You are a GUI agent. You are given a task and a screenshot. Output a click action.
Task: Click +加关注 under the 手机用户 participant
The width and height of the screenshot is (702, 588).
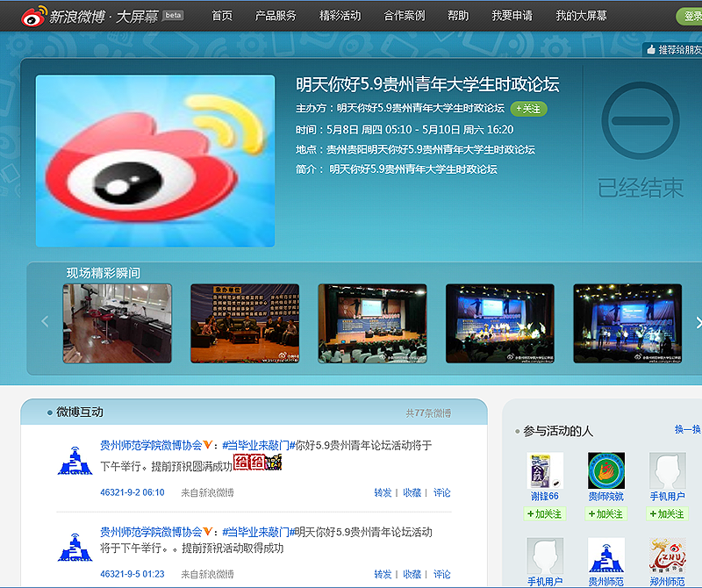[668, 513]
